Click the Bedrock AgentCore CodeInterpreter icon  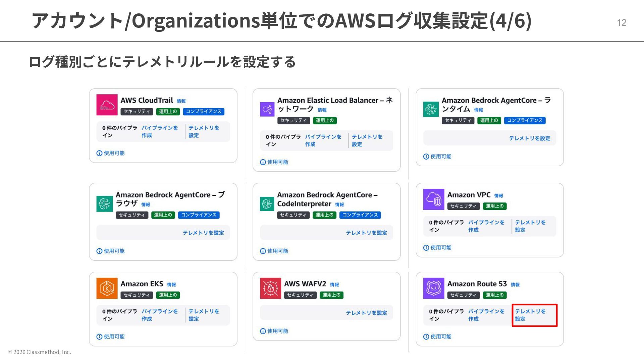tap(267, 204)
